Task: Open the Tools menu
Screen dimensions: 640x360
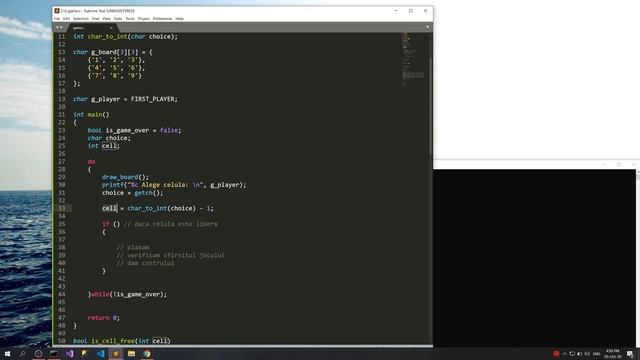Action: click(x=130, y=19)
